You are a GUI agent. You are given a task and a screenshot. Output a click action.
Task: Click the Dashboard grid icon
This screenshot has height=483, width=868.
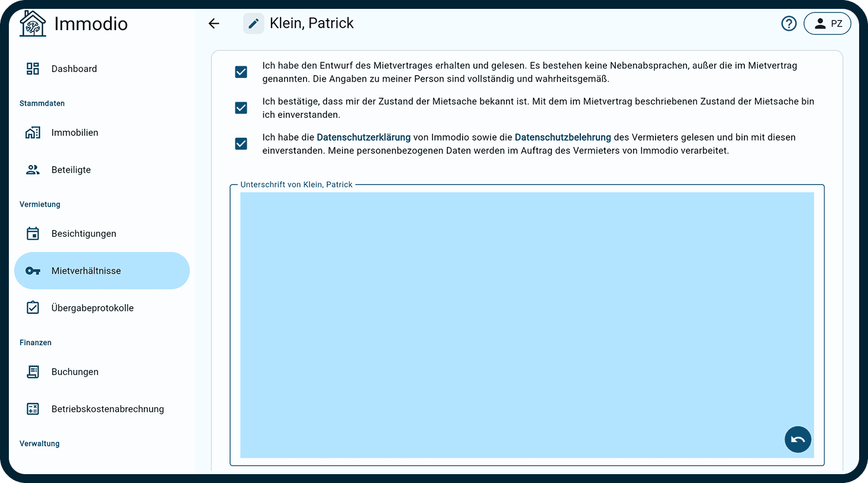click(x=33, y=69)
